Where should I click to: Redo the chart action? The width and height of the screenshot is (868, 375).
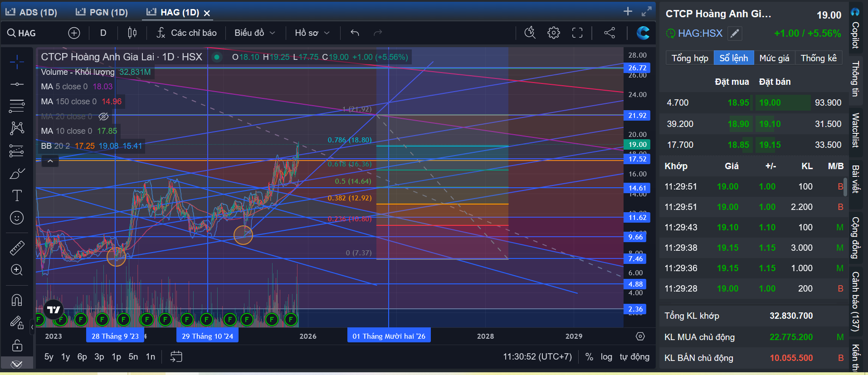[378, 33]
